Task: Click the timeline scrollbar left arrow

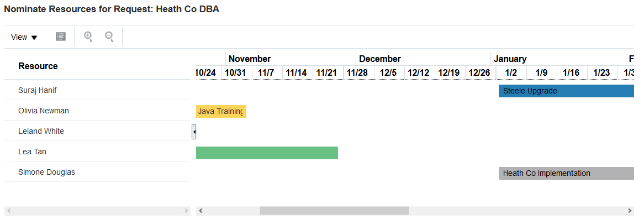Action: (201, 211)
